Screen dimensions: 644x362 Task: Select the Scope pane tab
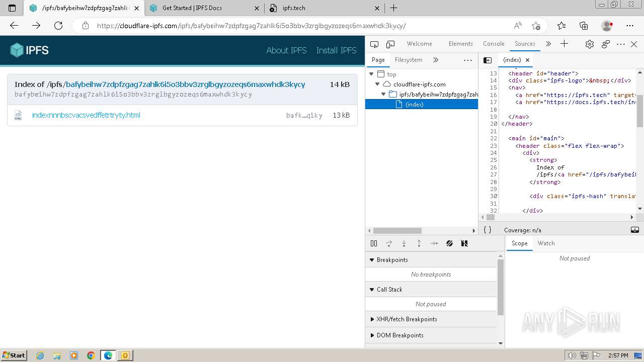[520, 243]
